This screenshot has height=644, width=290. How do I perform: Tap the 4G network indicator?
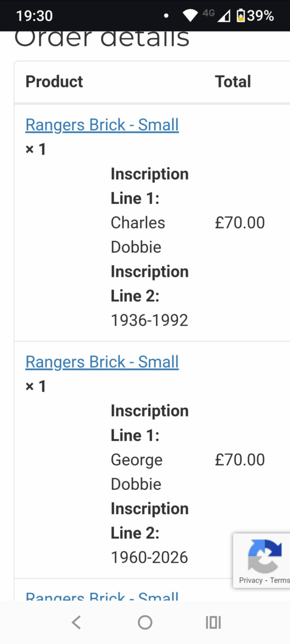[x=209, y=14]
